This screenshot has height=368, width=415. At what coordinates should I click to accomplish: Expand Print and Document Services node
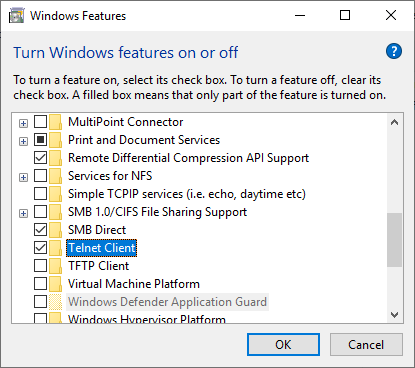point(23,142)
